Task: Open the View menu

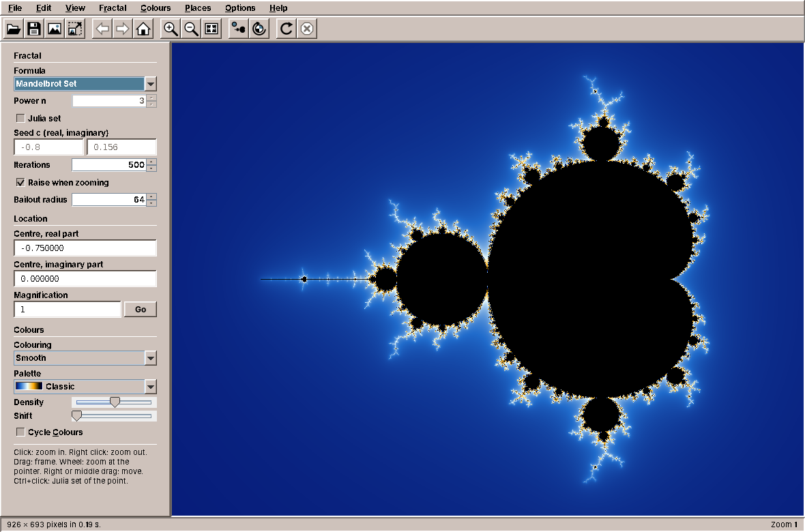Action: click(x=75, y=8)
